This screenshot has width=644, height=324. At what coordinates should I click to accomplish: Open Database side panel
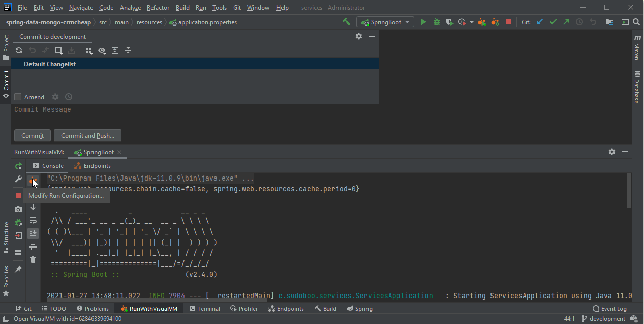pyautogui.click(x=637, y=87)
